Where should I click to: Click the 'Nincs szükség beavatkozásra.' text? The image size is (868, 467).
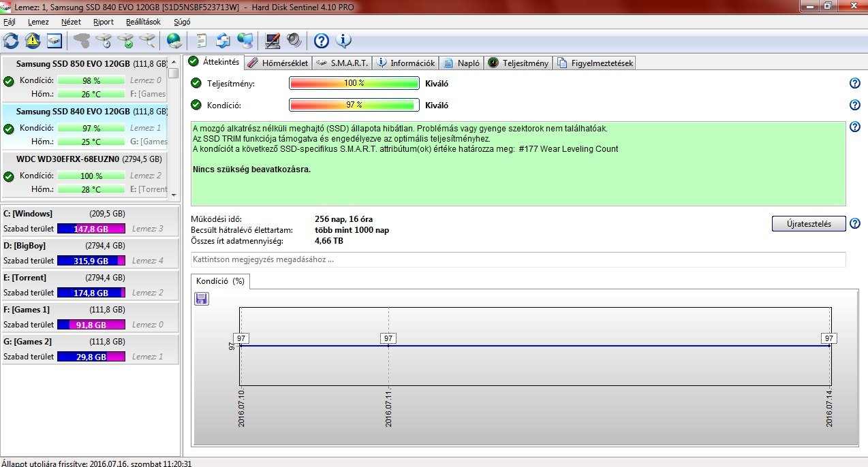pos(251,169)
